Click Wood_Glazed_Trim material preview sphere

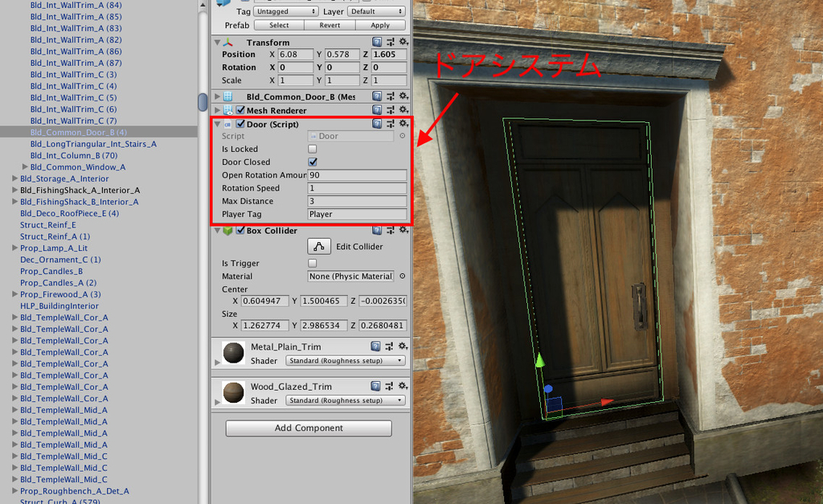(234, 392)
